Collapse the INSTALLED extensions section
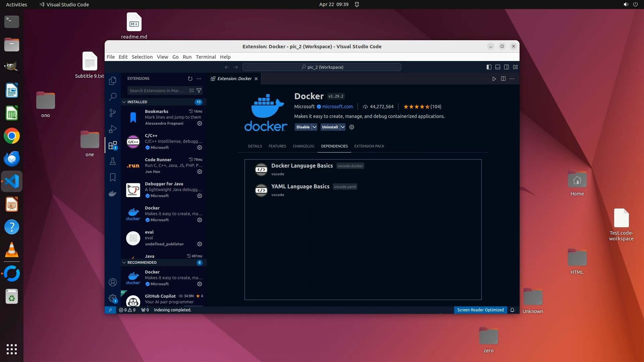The width and height of the screenshot is (644, 362). pos(124,102)
